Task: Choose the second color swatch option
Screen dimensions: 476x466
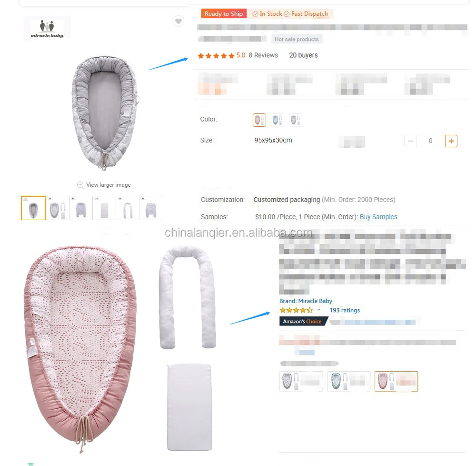Action: click(278, 120)
